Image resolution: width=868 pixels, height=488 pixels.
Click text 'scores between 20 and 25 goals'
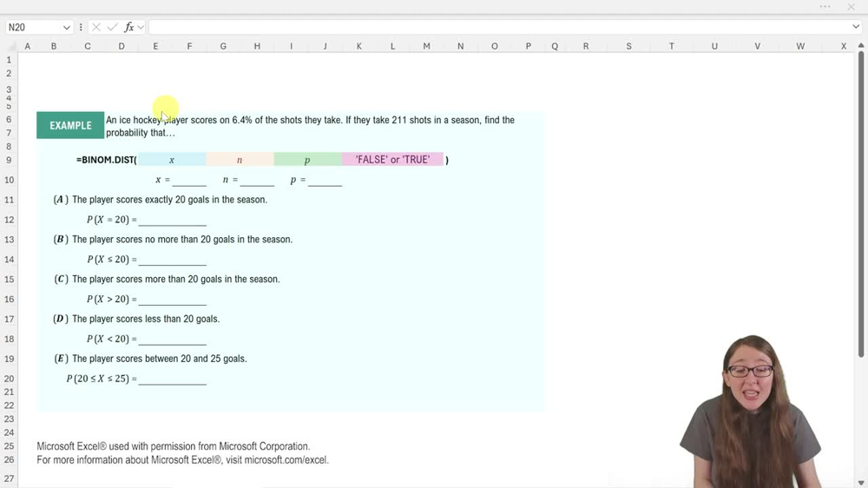click(183, 359)
